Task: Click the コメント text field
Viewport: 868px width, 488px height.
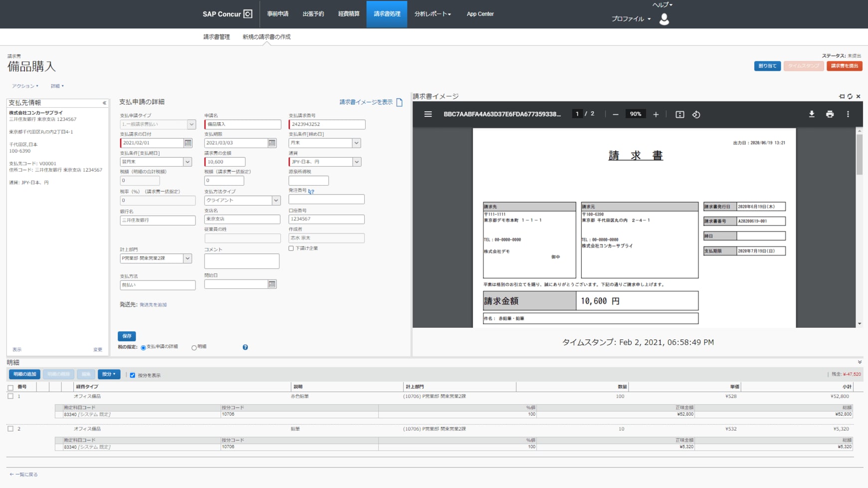Action: (x=241, y=261)
